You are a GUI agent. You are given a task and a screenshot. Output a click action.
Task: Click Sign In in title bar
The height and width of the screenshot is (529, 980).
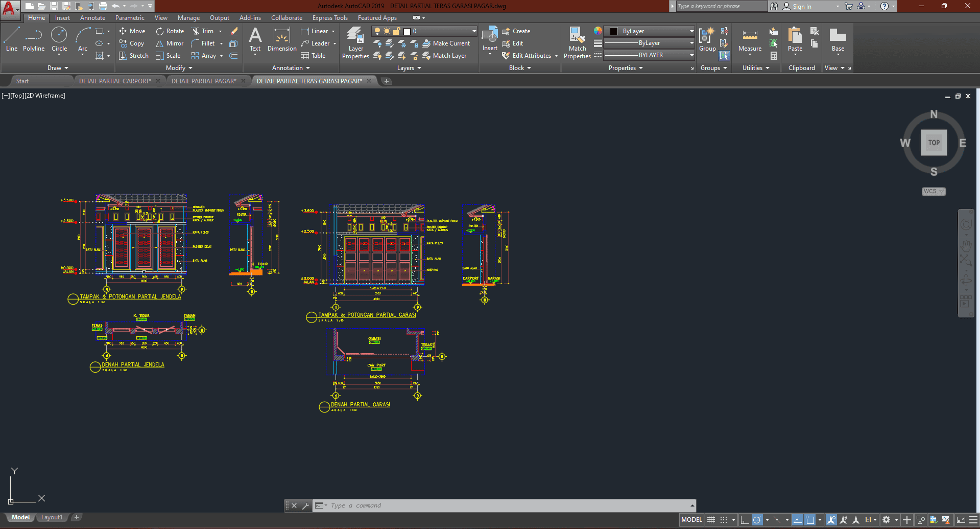pos(802,7)
